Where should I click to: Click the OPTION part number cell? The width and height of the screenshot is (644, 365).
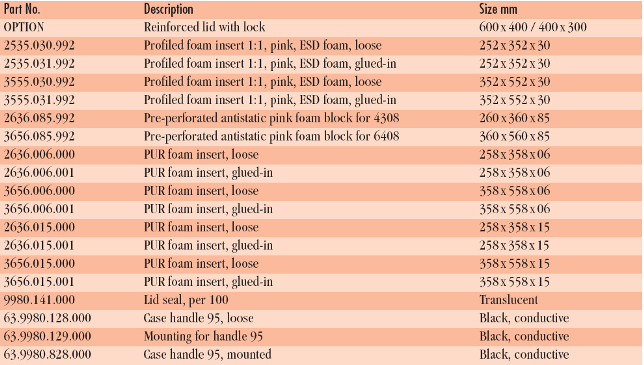pos(24,27)
